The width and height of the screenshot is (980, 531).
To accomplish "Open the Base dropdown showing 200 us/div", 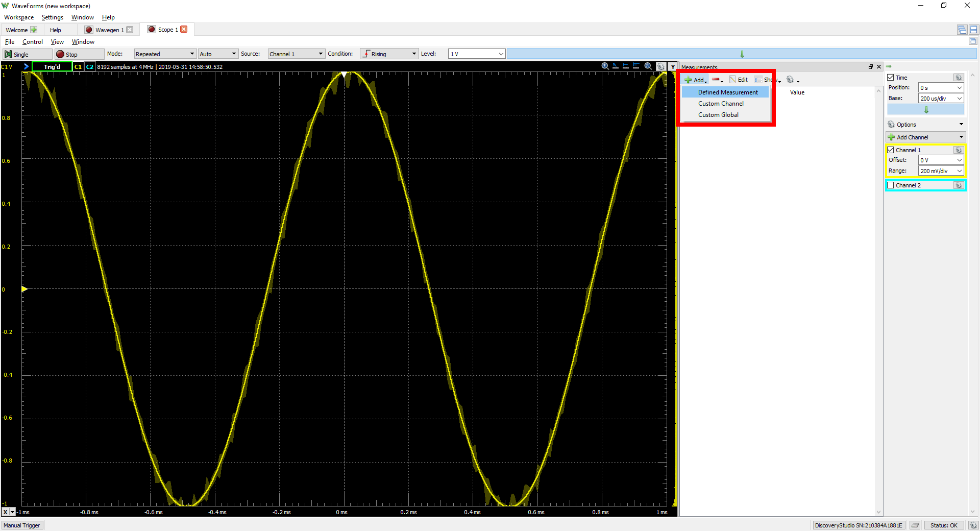I will click(941, 99).
